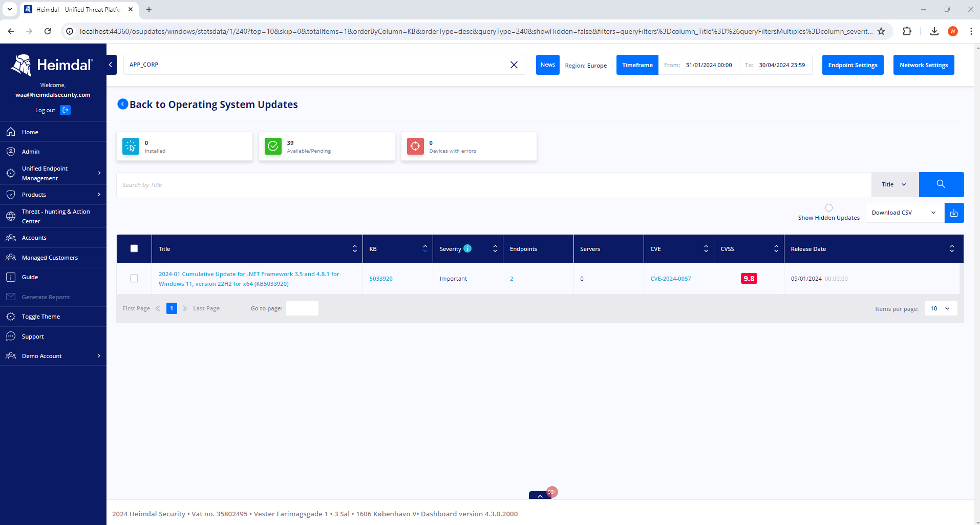Sort table by CVSS column arrows
Screen dimensions: 980x525
tap(776, 248)
